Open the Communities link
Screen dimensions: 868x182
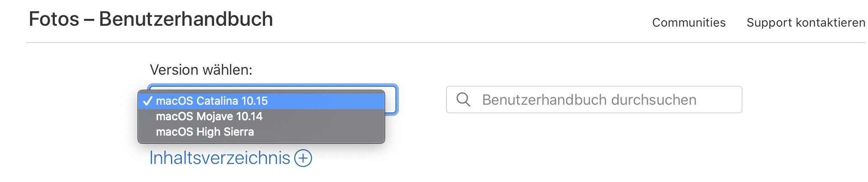(x=688, y=22)
